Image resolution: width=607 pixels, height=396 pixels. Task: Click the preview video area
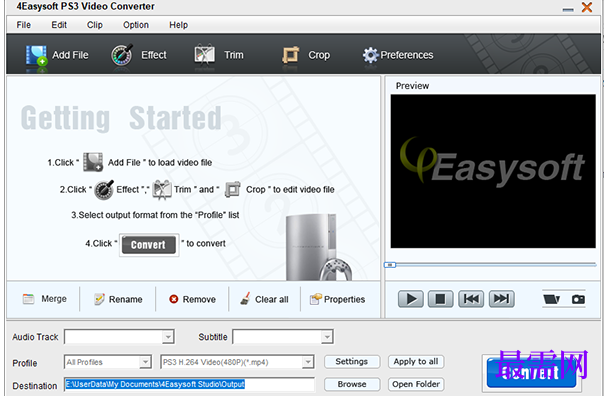(x=493, y=171)
